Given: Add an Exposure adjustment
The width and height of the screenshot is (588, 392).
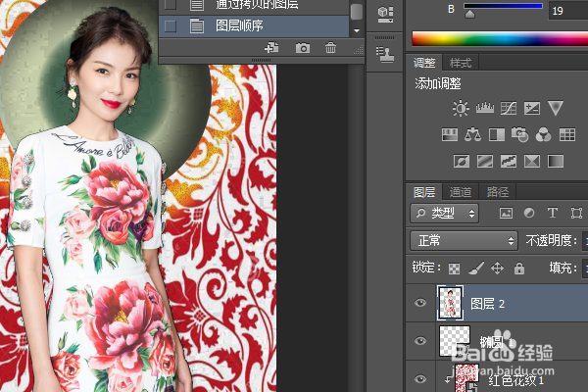Looking at the screenshot, I should (532, 108).
